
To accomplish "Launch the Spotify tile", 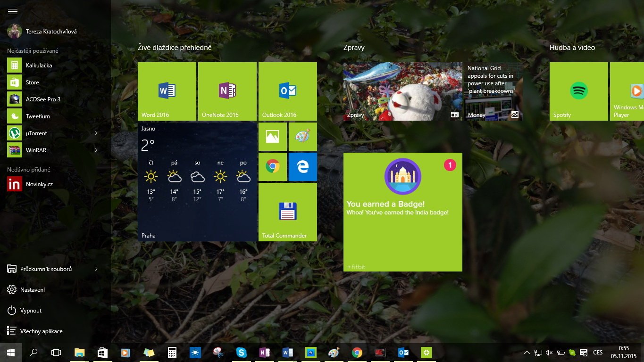I will (579, 91).
